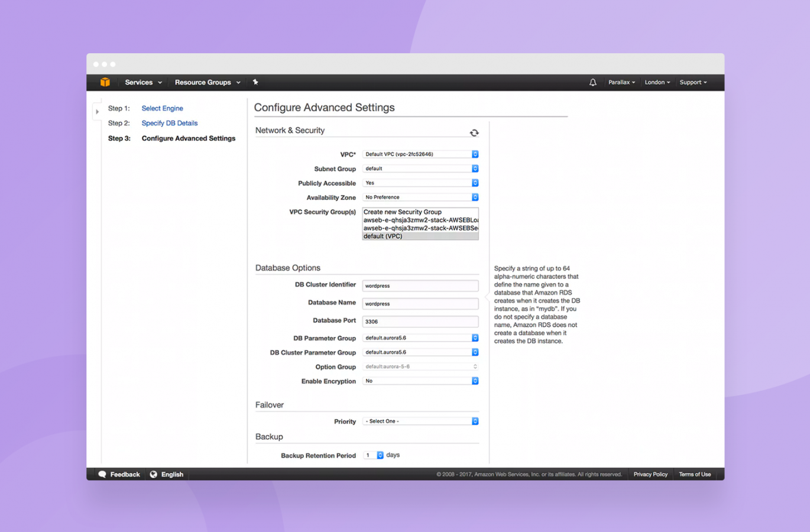
Task: Select Step 3 Configure Advanced Settings
Action: (189, 138)
